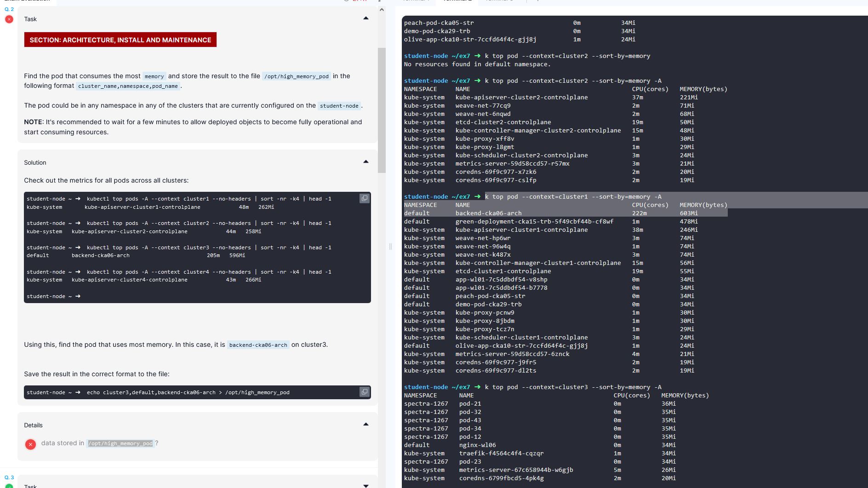Click the highlighted /opt/high_memory_pod path in Details
Viewport: 868px width, 488px height.
(x=120, y=443)
